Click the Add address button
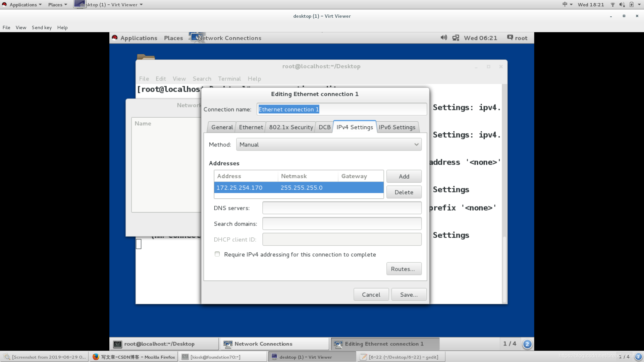The image size is (644, 362). (x=404, y=176)
